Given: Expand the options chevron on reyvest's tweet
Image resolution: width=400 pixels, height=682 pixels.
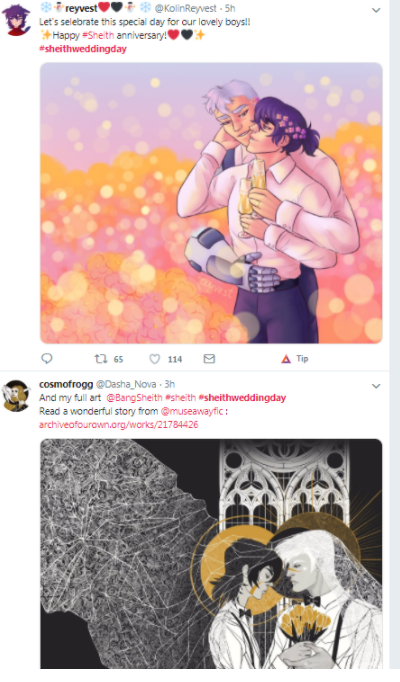Looking at the screenshot, I should 376,10.
